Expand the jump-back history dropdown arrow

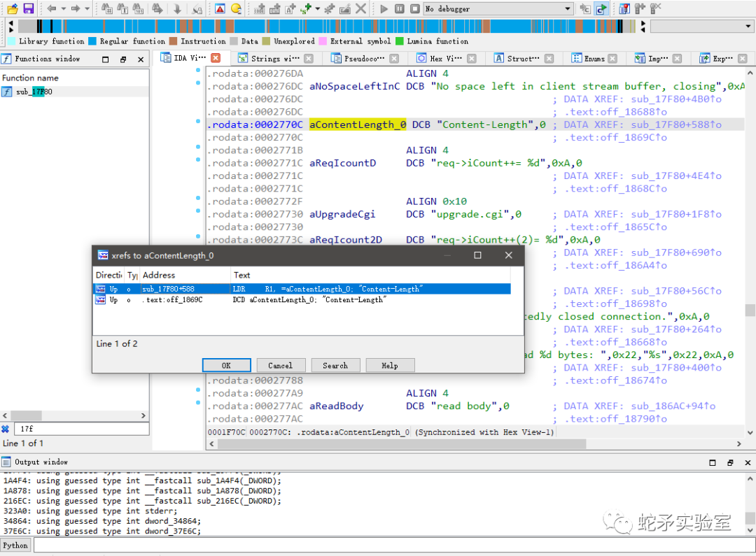click(64, 8)
